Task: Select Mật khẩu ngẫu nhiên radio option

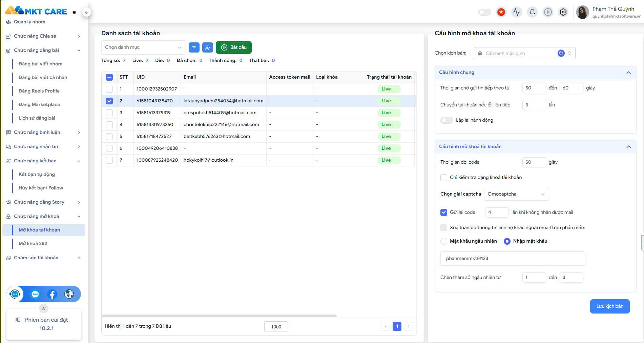Action: pyautogui.click(x=444, y=241)
